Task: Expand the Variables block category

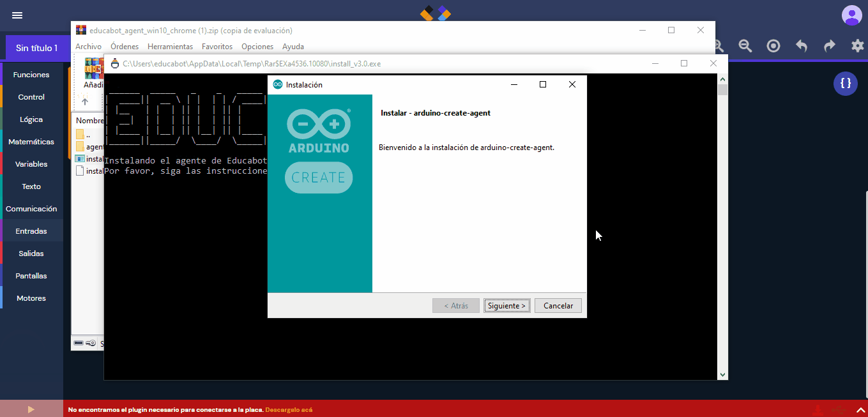Action: (x=31, y=164)
